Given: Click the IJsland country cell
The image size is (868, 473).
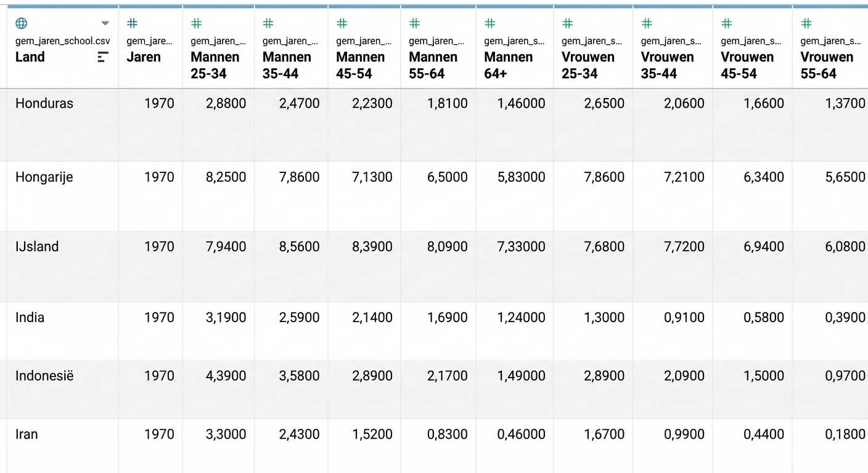Looking at the screenshot, I should [37, 247].
